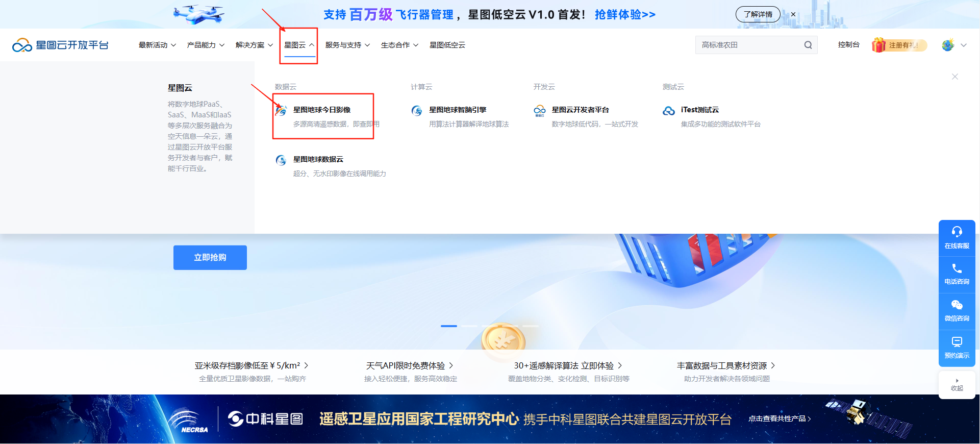Select the first carousel slide indicator

449,326
